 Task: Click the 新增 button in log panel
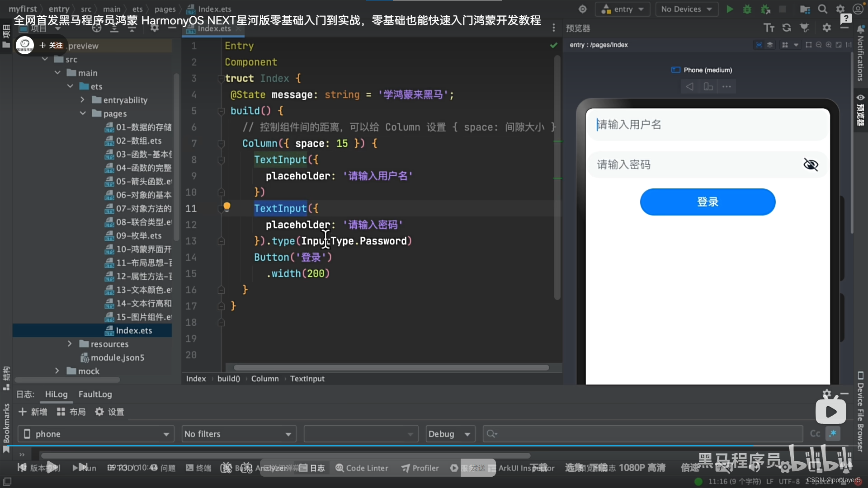tap(33, 412)
